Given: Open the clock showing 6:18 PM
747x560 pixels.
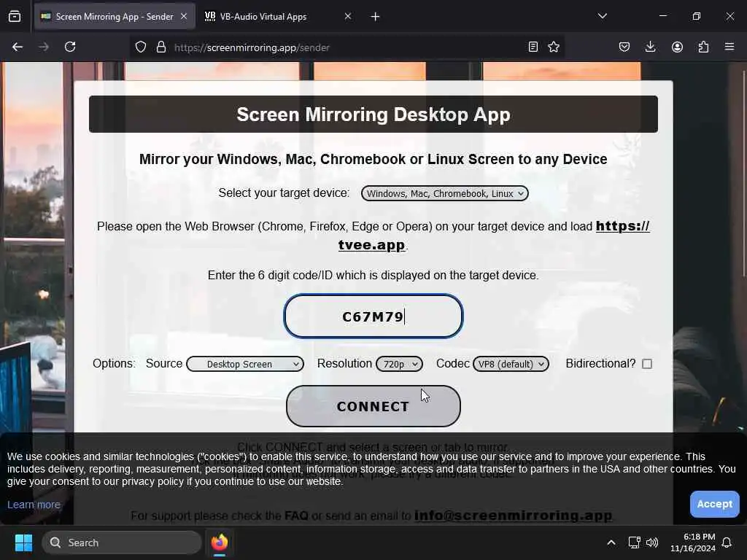Looking at the screenshot, I should pos(693,542).
